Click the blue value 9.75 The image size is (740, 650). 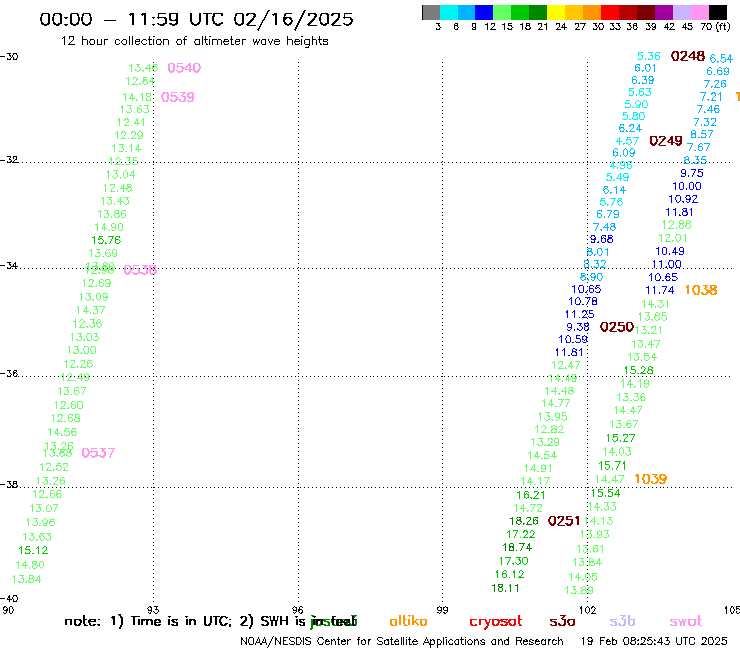pyautogui.click(x=692, y=173)
